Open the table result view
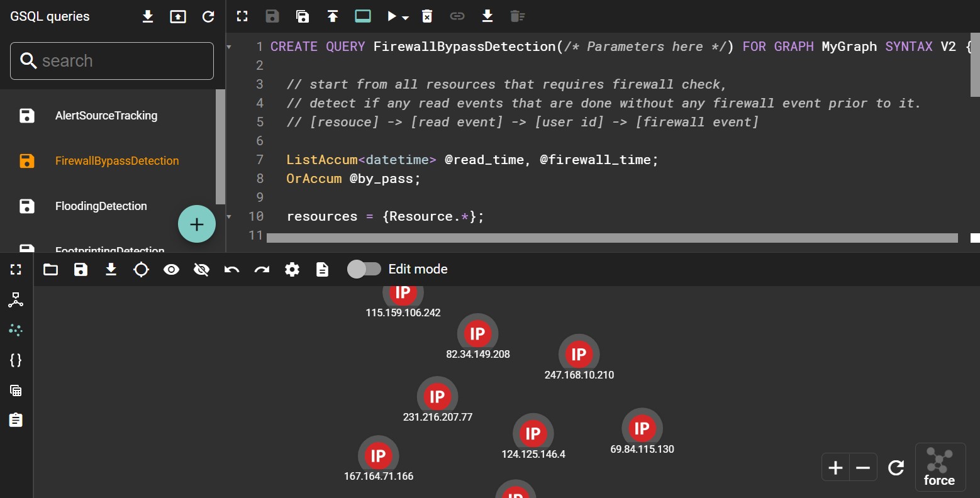The image size is (980, 498). [x=16, y=390]
